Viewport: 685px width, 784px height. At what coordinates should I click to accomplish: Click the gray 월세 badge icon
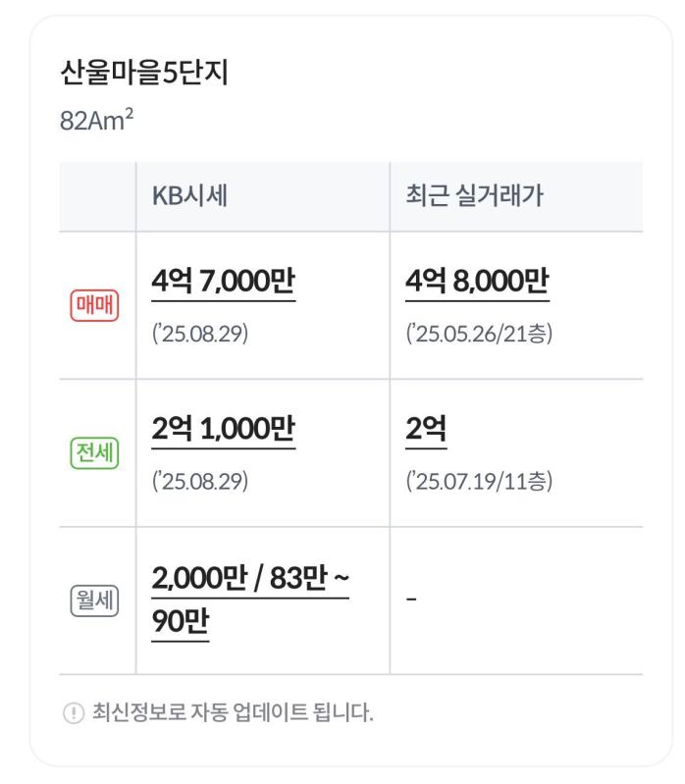click(94, 600)
